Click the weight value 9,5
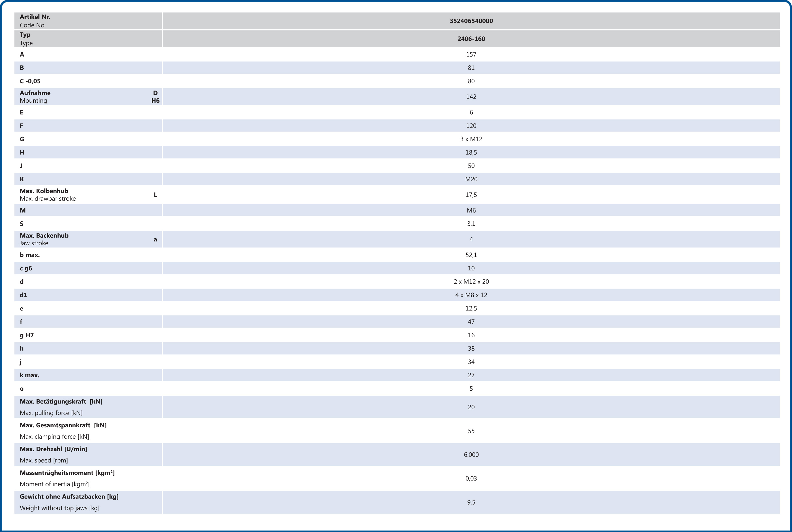Image resolution: width=792 pixels, height=532 pixels. [x=471, y=503]
